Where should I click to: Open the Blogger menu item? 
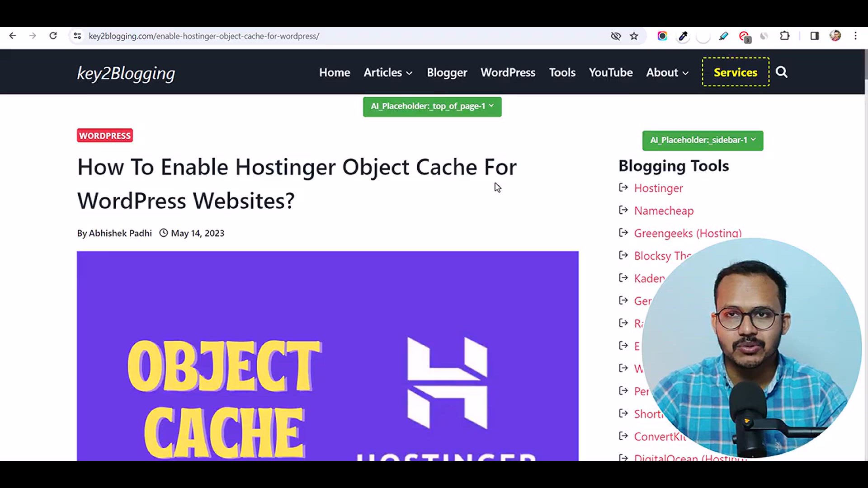point(447,72)
